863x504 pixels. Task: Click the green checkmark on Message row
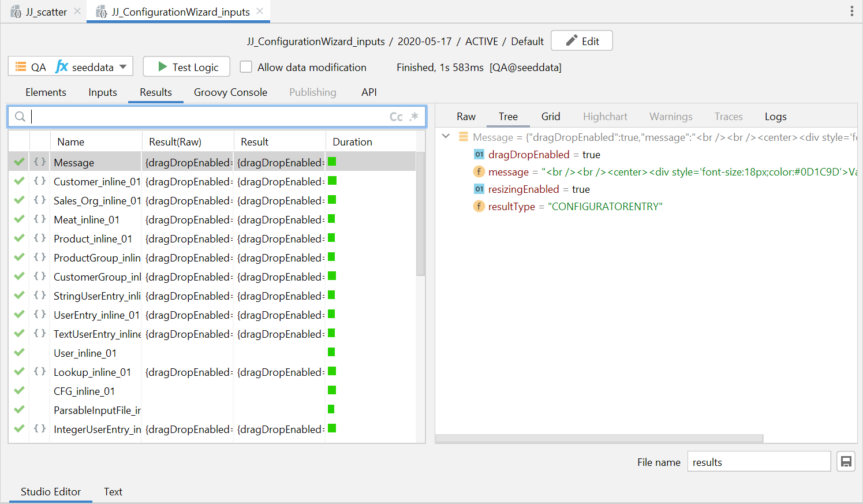(x=19, y=162)
